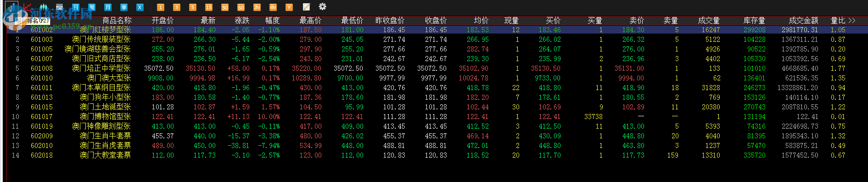Expand more columns with the >> arrows
Viewport: 868px width, 182px height.
[852, 21]
